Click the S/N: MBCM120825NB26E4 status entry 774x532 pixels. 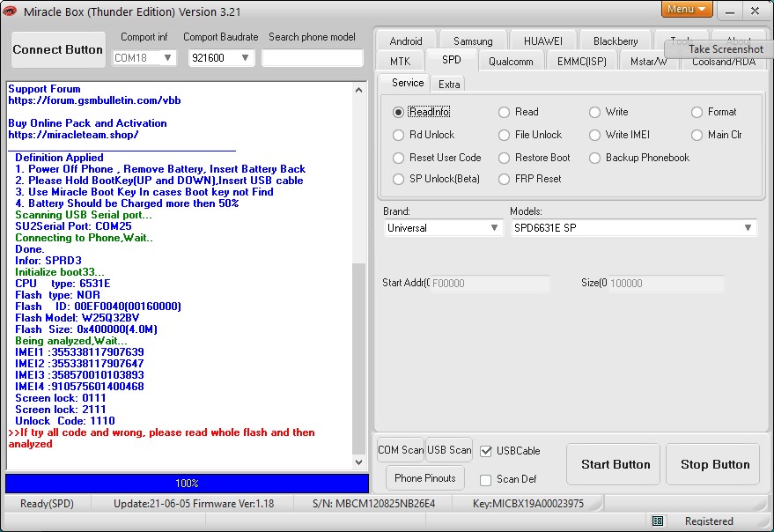(x=373, y=504)
